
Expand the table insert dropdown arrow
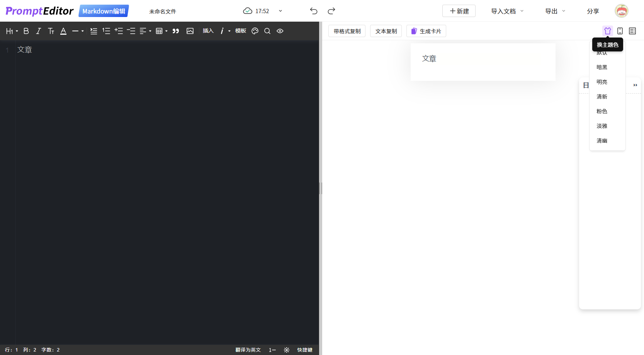(x=166, y=31)
